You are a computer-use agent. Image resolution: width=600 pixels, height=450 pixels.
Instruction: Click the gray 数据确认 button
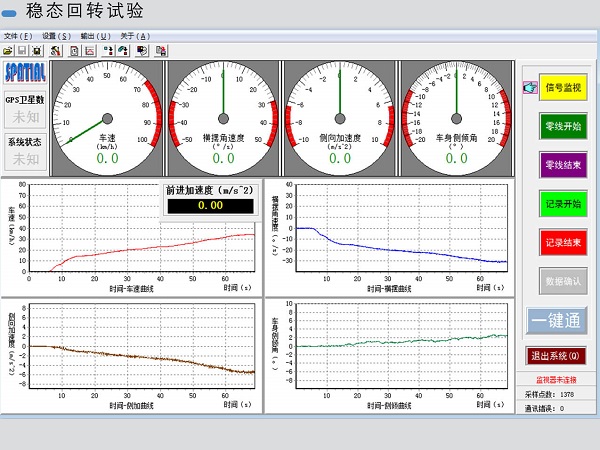564,281
